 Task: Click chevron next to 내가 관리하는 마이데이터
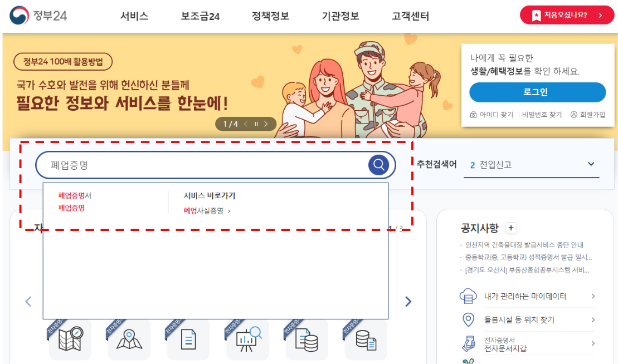coord(593,296)
